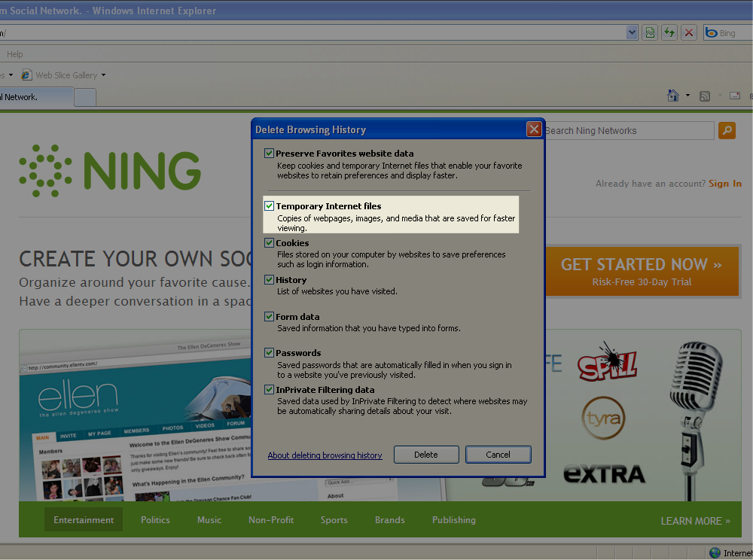This screenshot has width=753, height=560.
Task: Select the Entertainment category tab
Action: tap(84, 519)
